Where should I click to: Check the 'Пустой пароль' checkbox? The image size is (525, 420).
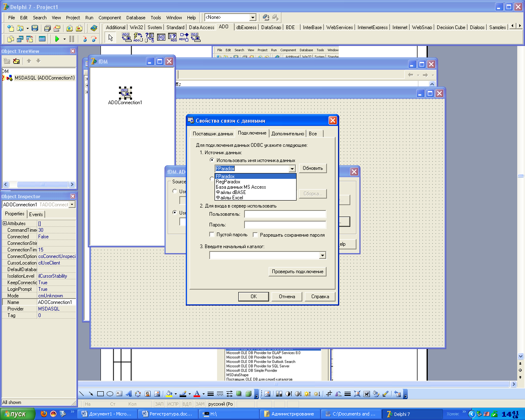(x=212, y=235)
